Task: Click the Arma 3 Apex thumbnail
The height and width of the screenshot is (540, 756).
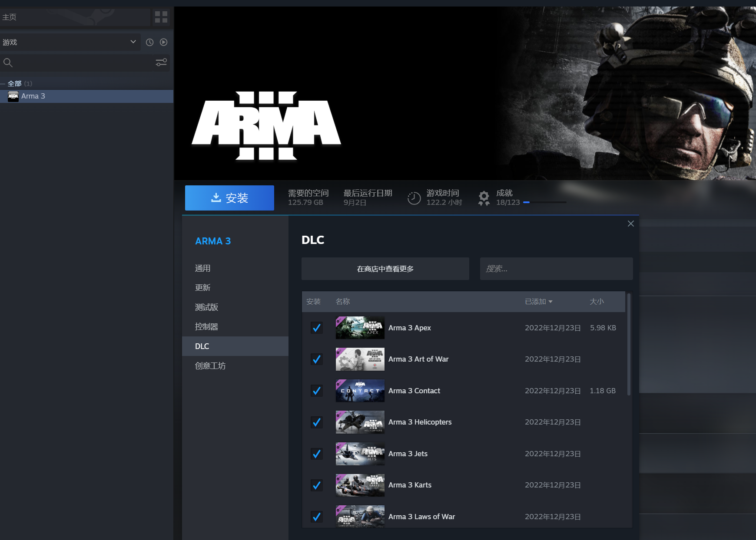Action: (x=360, y=328)
